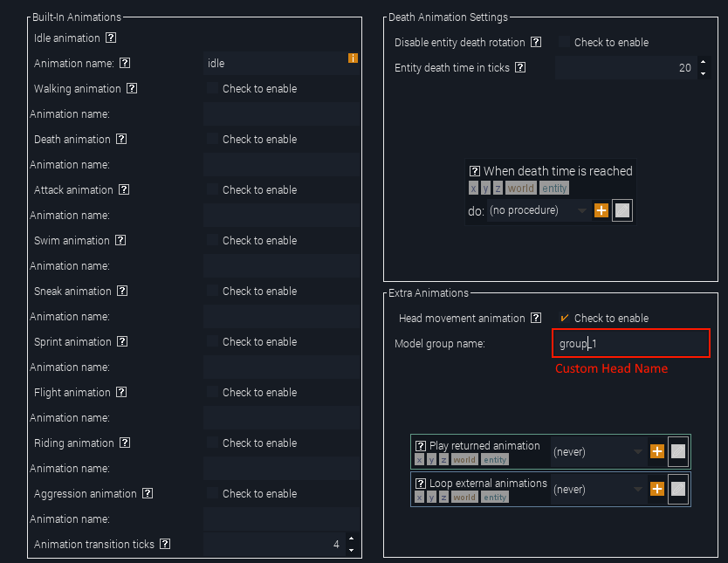Click the plus icon beside the no procedure dropdown
Viewport: 728px width, 563px height.
[601, 209]
